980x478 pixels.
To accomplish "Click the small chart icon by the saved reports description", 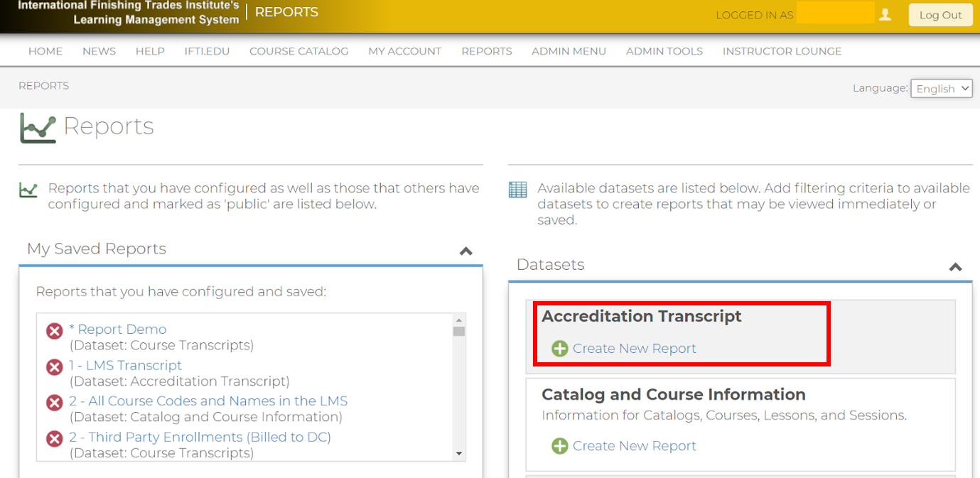I will [x=28, y=190].
